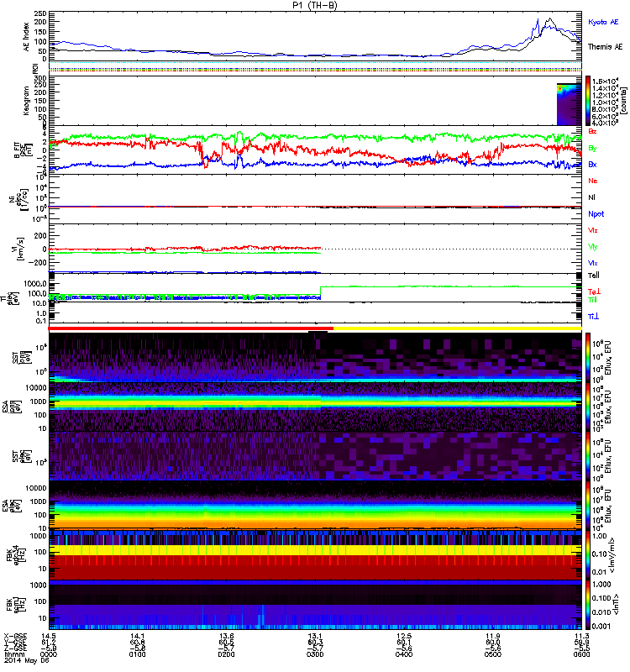The height and width of the screenshot is (672, 630).
Task: Select the blue 'Bx' legend label
Action: pyautogui.click(x=592, y=165)
